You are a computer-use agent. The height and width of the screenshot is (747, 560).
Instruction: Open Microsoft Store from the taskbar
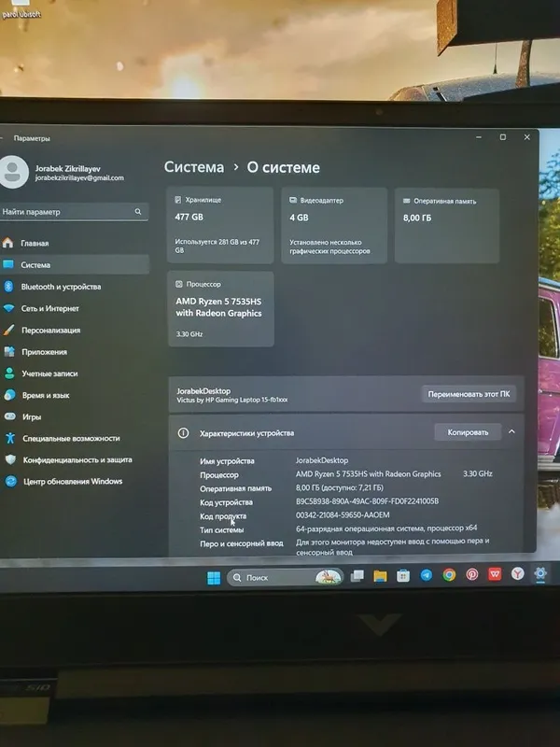pos(403,576)
